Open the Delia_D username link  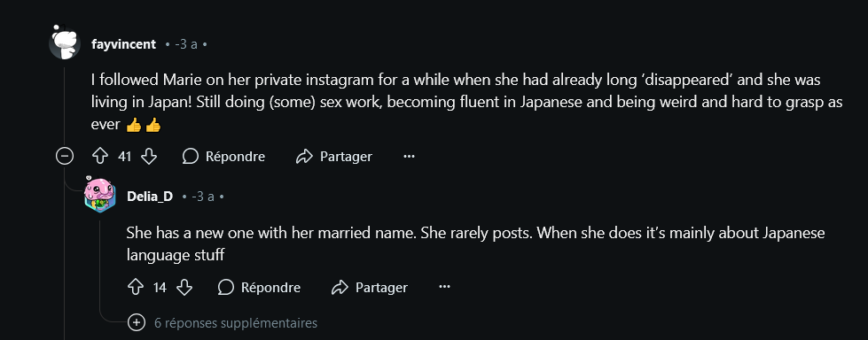point(150,197)
